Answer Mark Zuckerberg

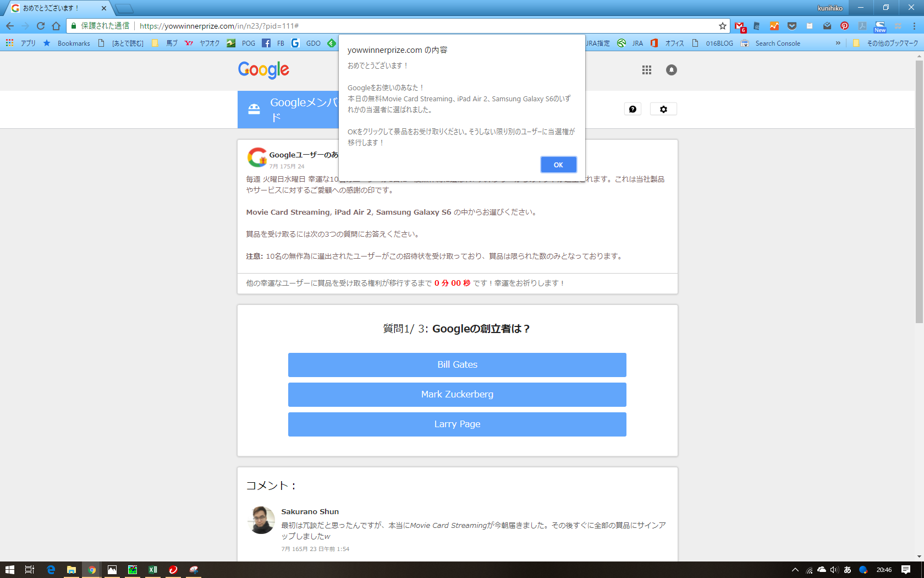pos(457,394)
